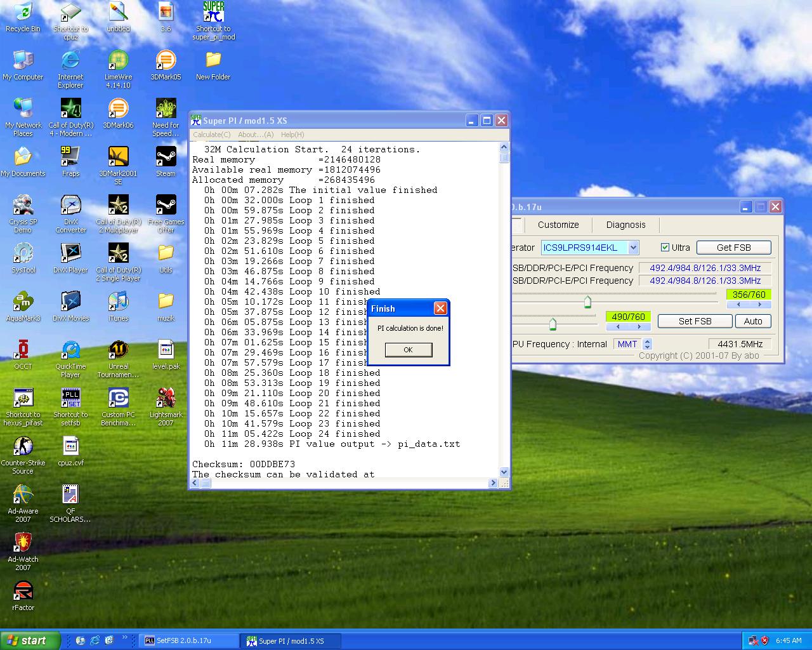Open the Steam desktop icon
812x650 pixels.
[x=166, y=162]
